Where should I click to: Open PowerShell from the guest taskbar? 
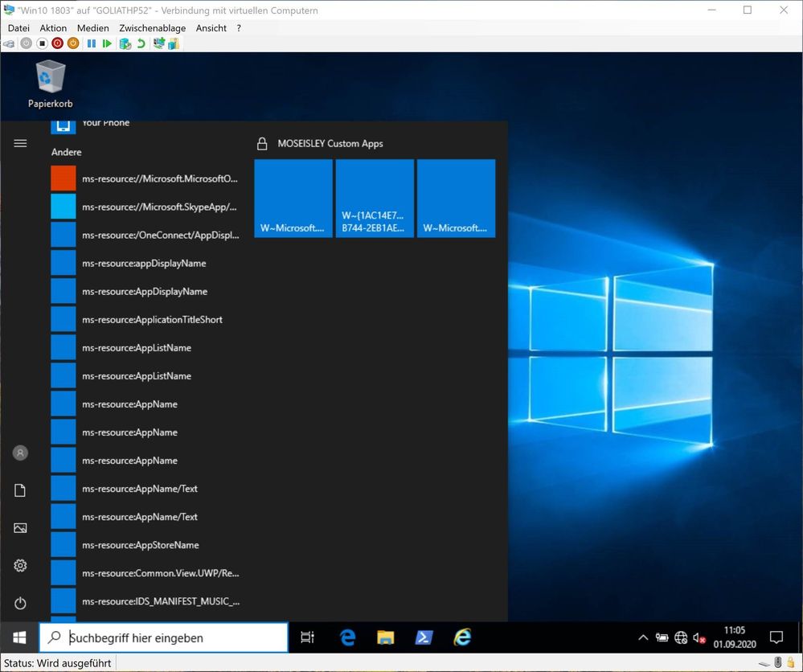pos(424,637)
